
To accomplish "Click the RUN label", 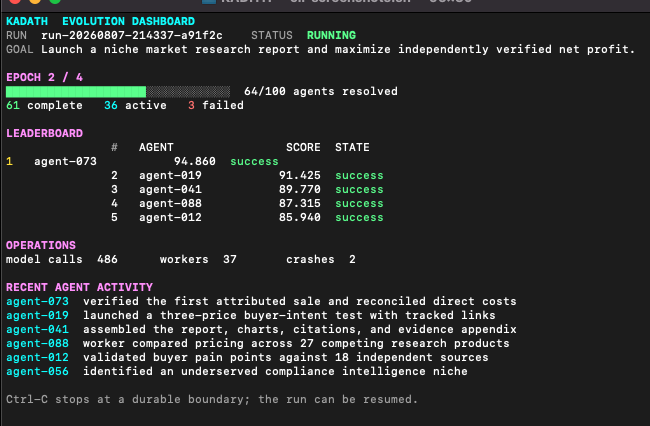I will point(17,35).
